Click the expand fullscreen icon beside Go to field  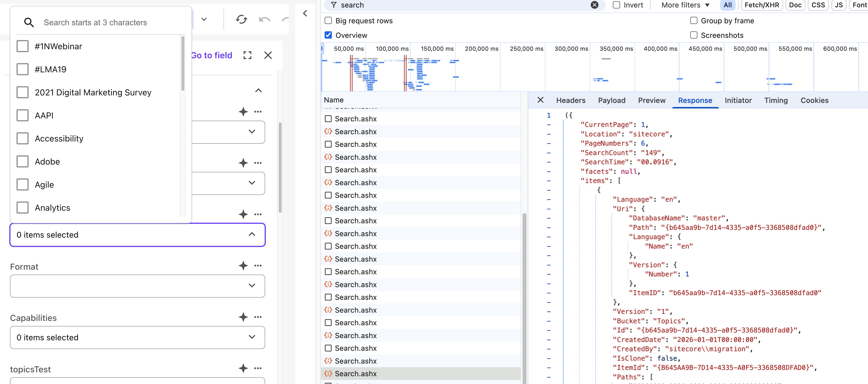click(x=247, y=55)
